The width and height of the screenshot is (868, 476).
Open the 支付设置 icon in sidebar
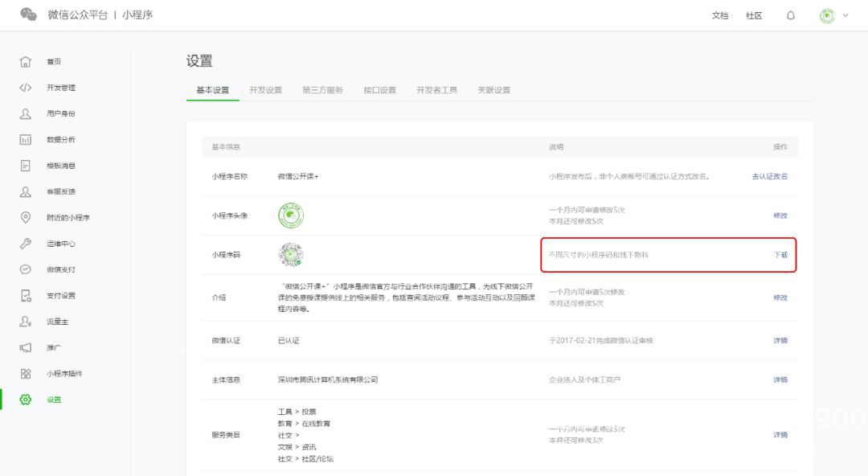point(26,295)
